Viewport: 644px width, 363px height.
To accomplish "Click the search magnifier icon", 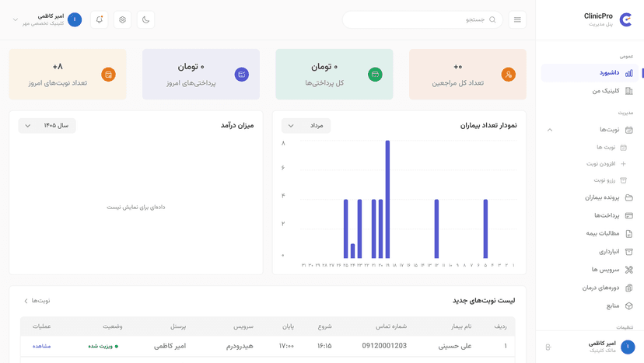I will click(492, 19).
